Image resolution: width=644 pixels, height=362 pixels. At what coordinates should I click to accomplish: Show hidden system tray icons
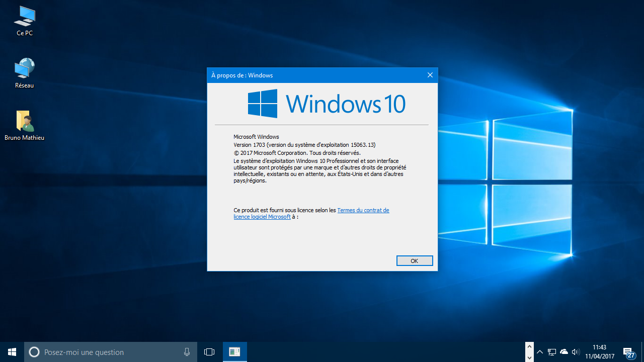pos(540,352)
